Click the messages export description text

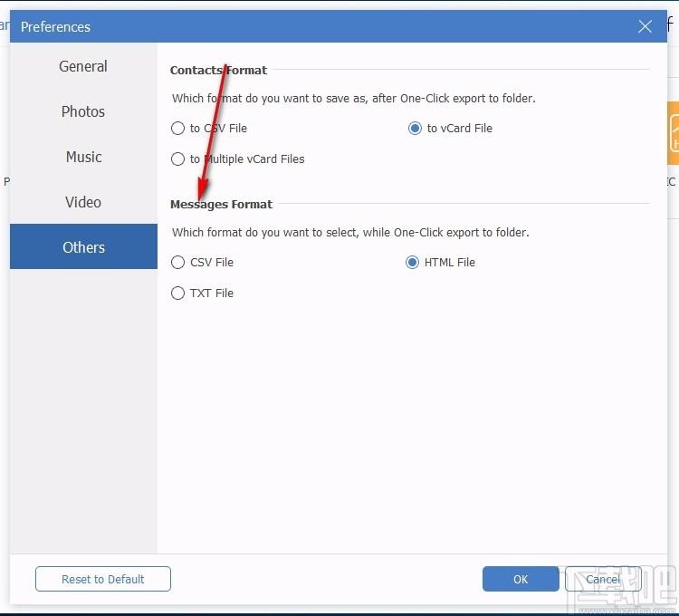[350, 233]
